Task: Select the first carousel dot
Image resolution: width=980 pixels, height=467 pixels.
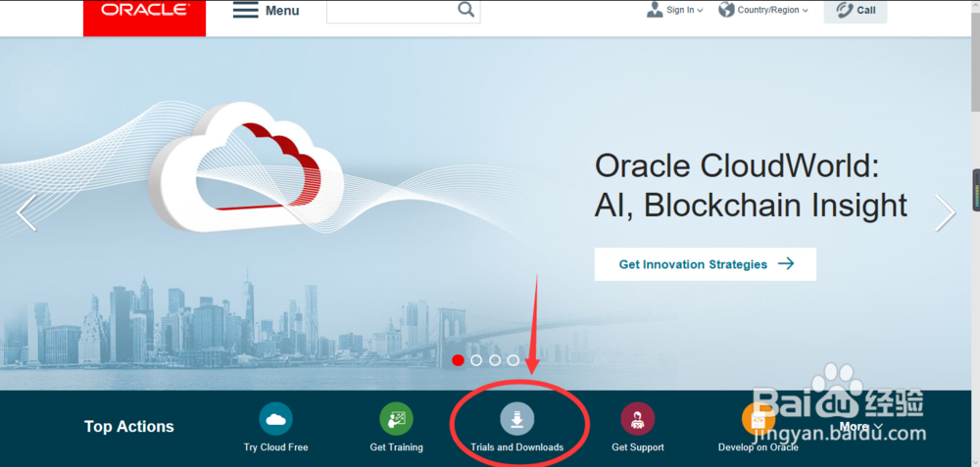Action: coord(458,360)
